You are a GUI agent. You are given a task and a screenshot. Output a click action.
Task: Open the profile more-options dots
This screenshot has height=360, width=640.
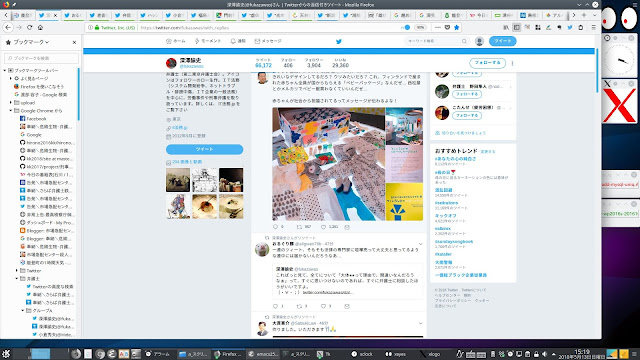(512, 63)
